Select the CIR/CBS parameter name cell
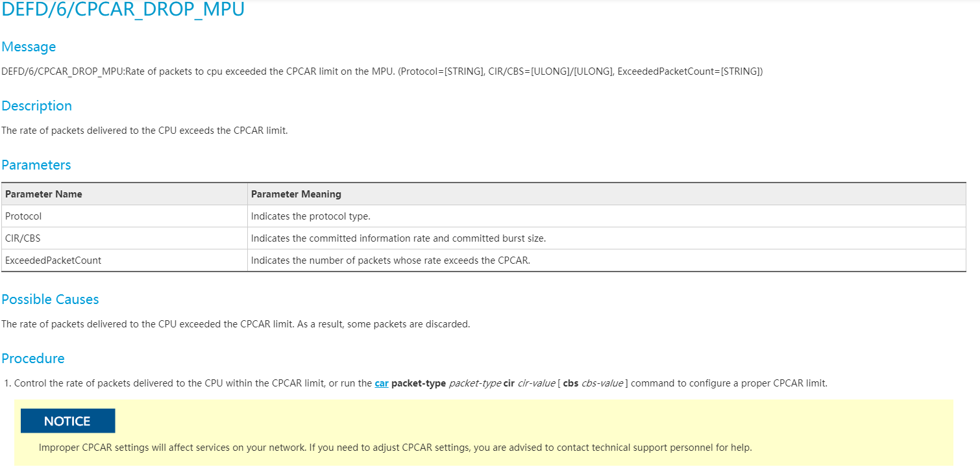Screen dimensions: 980x469 point(23,238)
